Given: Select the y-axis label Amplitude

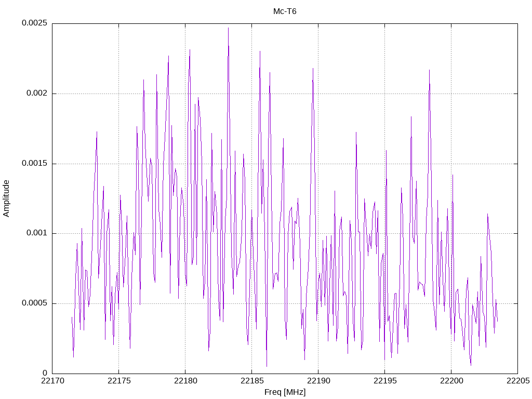Looking at the screenshot, I should [x=6, y=198].
